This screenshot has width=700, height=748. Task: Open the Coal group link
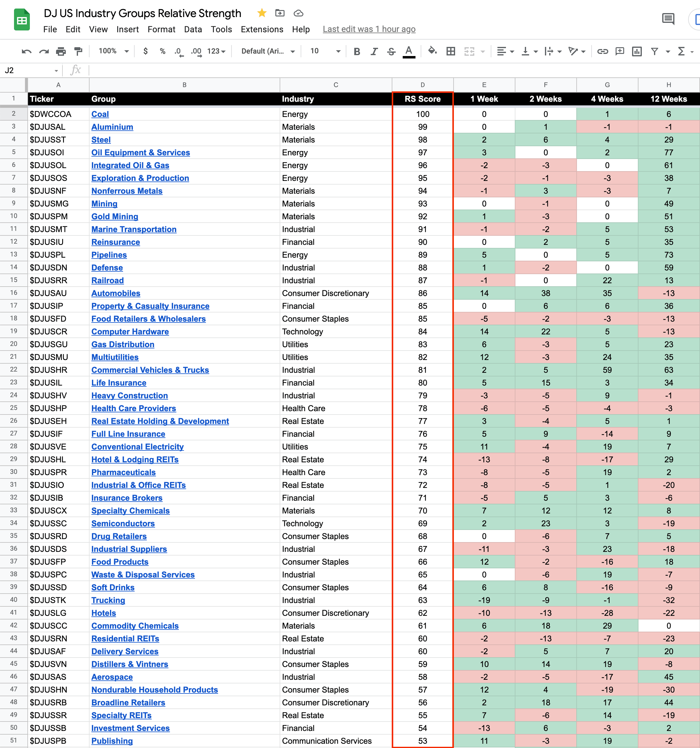100,115
